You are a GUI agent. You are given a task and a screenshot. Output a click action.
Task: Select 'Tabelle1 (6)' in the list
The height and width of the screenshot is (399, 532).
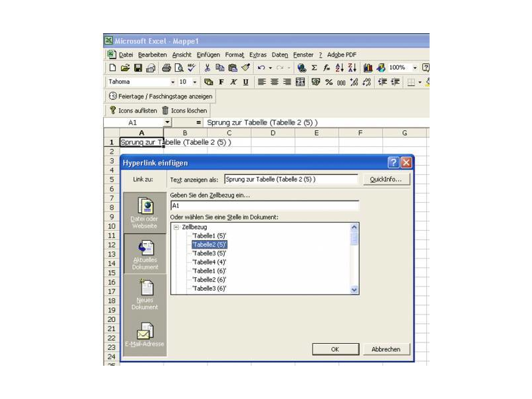tap(209, 271)
